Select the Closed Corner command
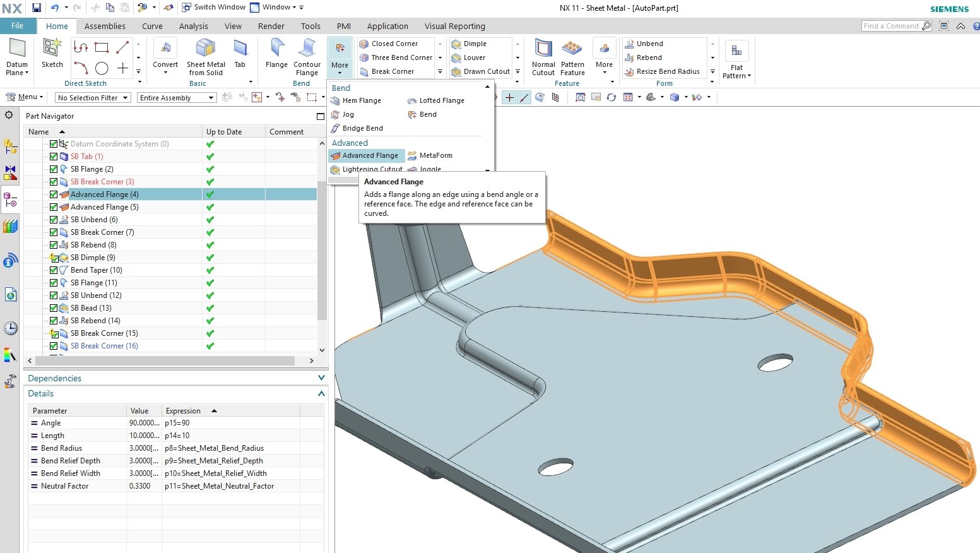This screenshot has height=553, width=980. (x=389, y=44)
